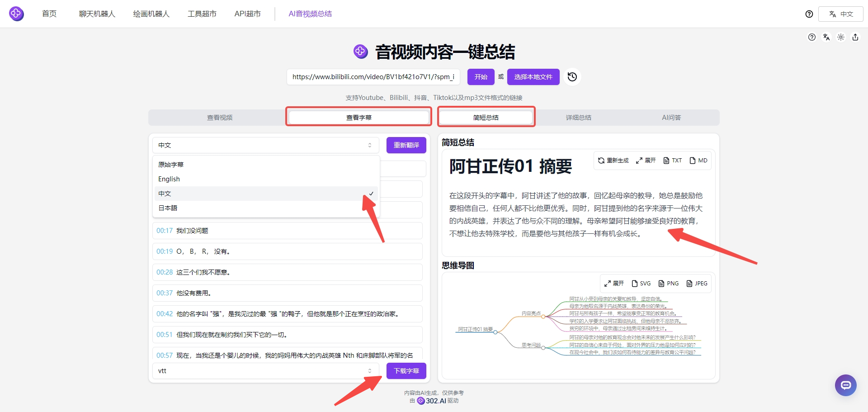The width and height of the screenshot is (868, 412).
Task: Click the 302.AI logo in the navbar
Action: (16, 14)
